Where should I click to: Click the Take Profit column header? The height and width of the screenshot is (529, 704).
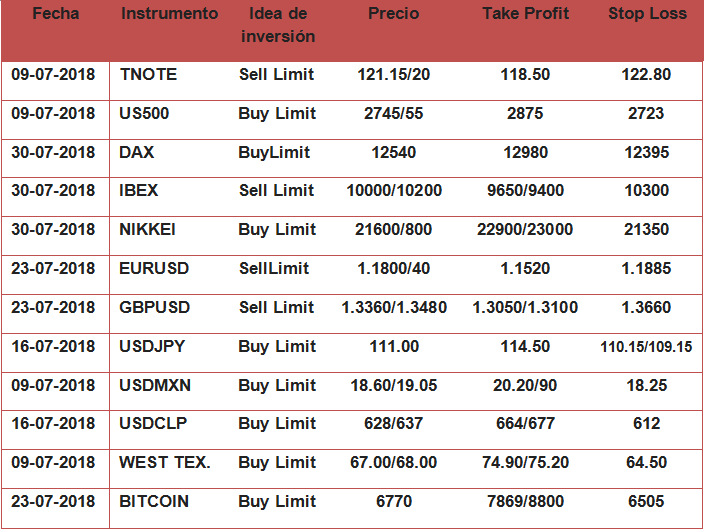click(x=525, y=14)
